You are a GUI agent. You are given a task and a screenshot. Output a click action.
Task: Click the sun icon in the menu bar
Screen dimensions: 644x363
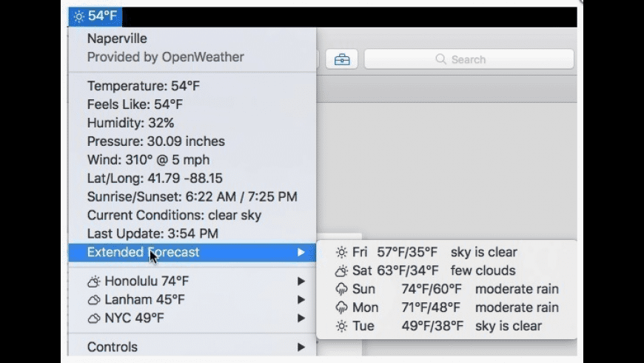tap(78, 16)
